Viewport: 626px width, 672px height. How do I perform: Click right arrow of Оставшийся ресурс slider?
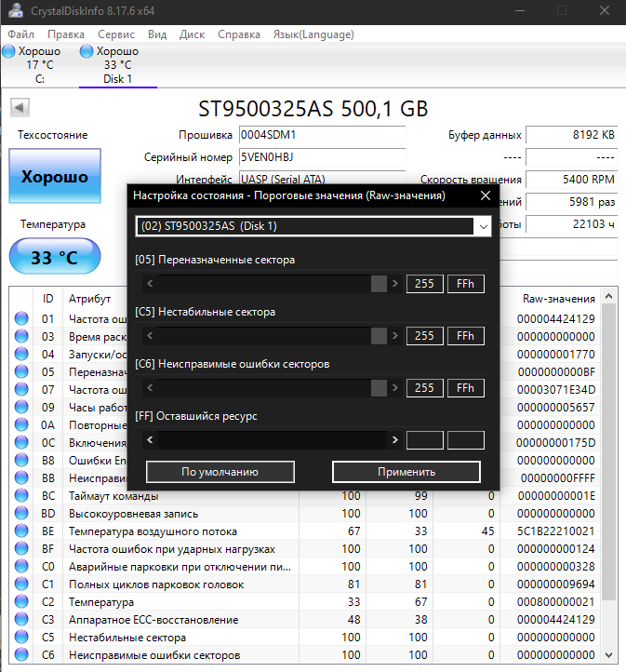click(x=394, y=440)
